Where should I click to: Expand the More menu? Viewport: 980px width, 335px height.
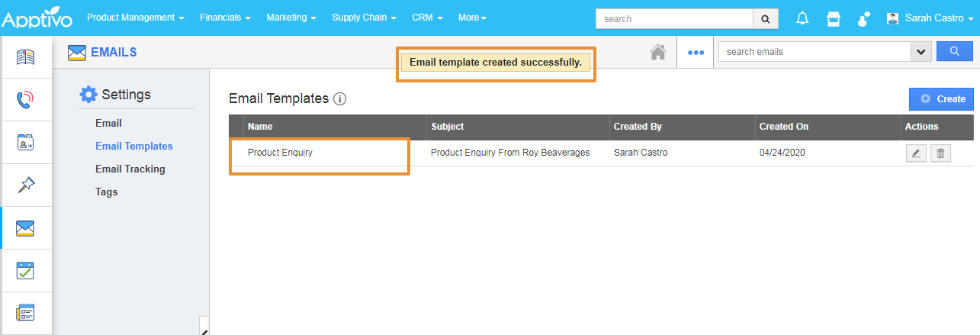472,18
